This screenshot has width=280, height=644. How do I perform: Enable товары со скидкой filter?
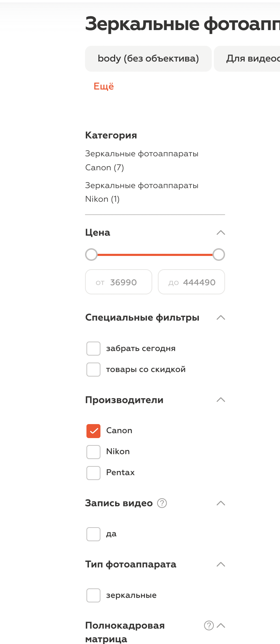point(93,370)
